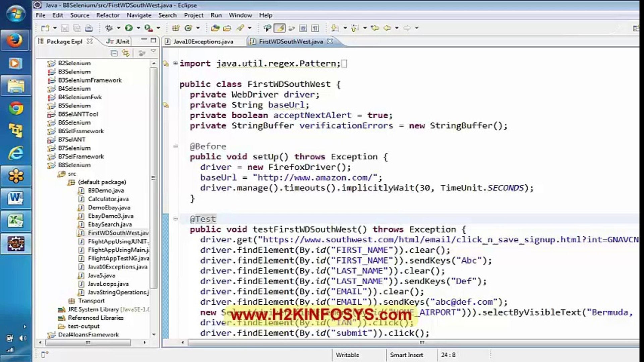Open the Source menu
The width and height of the screenshot is (644, 362).
[x=79, y=15]
